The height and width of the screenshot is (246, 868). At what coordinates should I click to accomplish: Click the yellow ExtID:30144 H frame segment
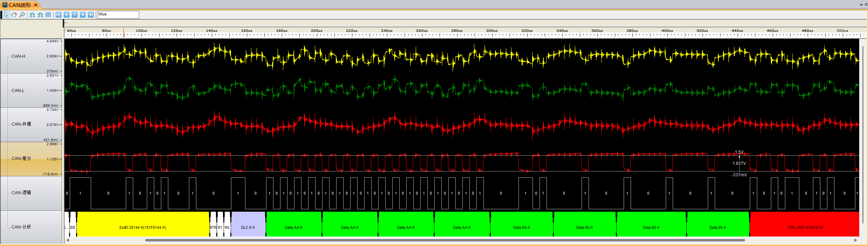[x=143, y=224]
